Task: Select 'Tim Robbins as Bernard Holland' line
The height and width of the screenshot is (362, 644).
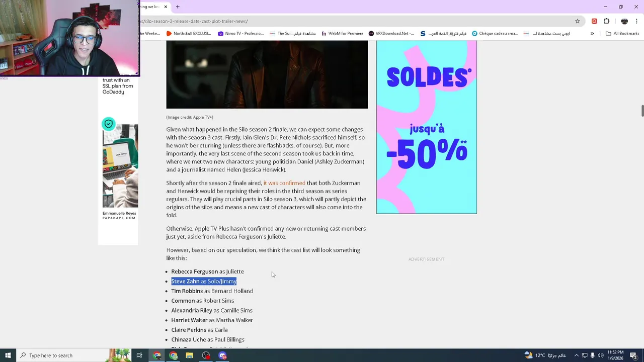Action: [212, 291]
